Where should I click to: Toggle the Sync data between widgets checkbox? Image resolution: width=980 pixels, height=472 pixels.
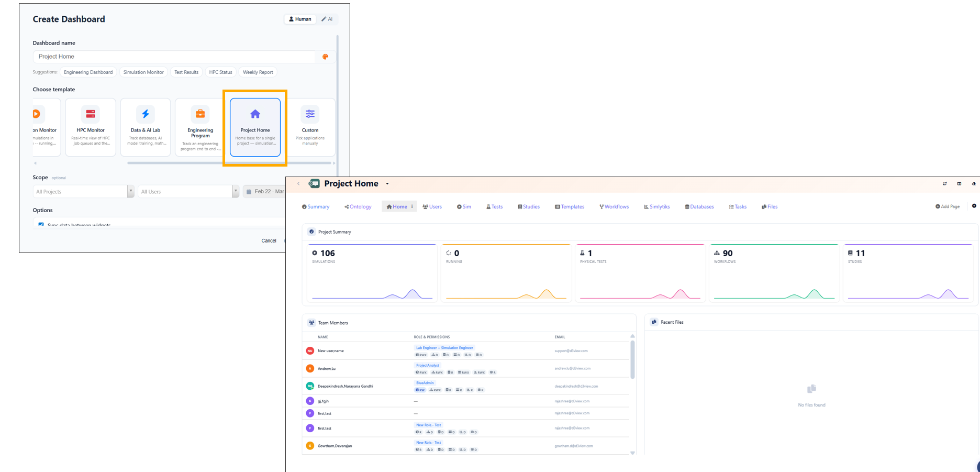coord(41,225)
